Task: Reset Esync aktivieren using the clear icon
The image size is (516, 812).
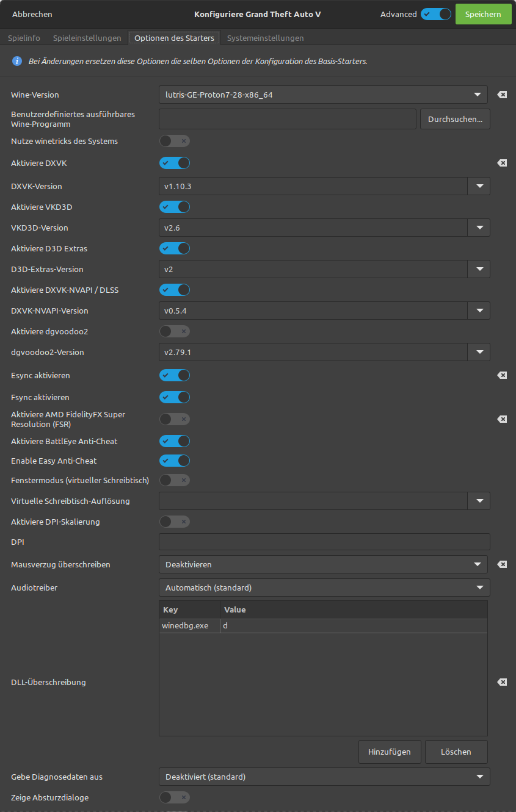Action: point(502,375)
